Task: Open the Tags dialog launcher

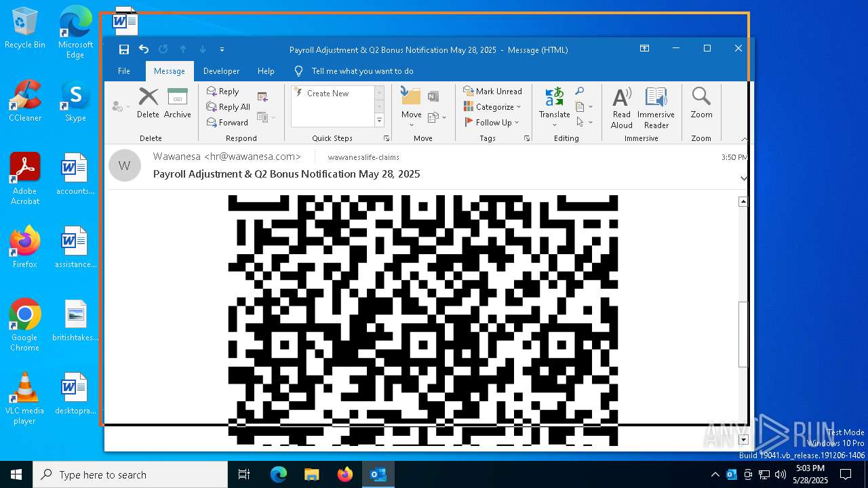Action: (527, 138)
